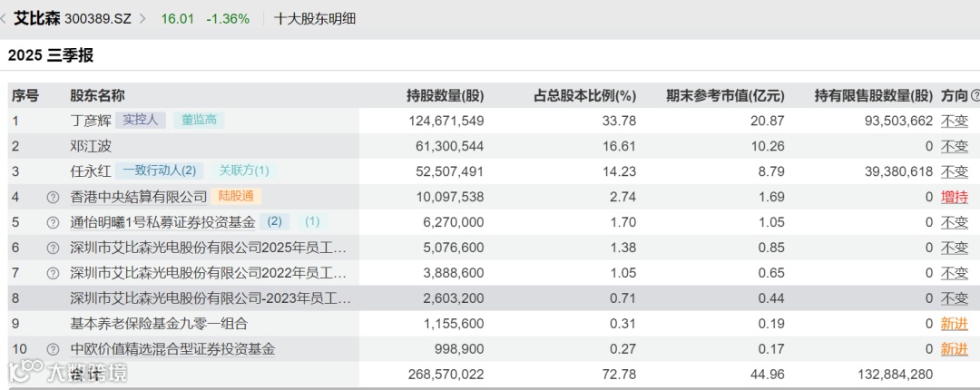Image resolution: width=980 pixels, height=390 pixels.
Task: Click holding value 61,300,544
Action: (x=449, y=146)
